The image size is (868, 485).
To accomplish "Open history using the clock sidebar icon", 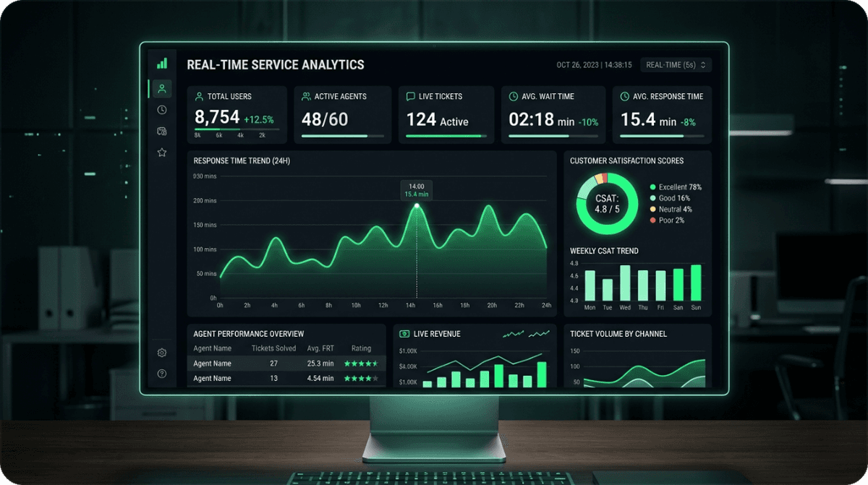I will tap(161, 109).
